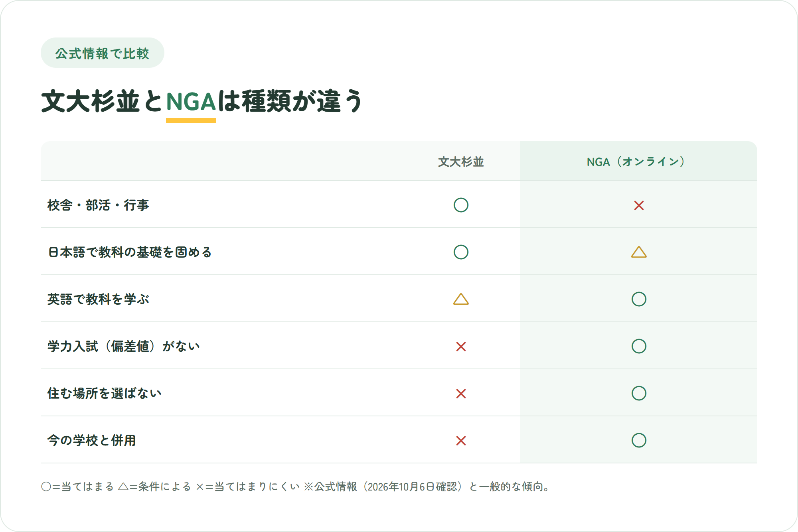The width and height of the screenshot is (798, 532).
Task: Click NGA circle in 住む場所を選ばない row
Action: pos(639,393)
